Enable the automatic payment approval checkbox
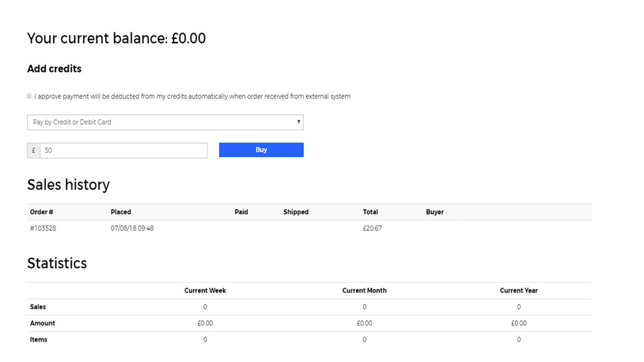This screenshot has height=362, width=644. coord(29,96)
